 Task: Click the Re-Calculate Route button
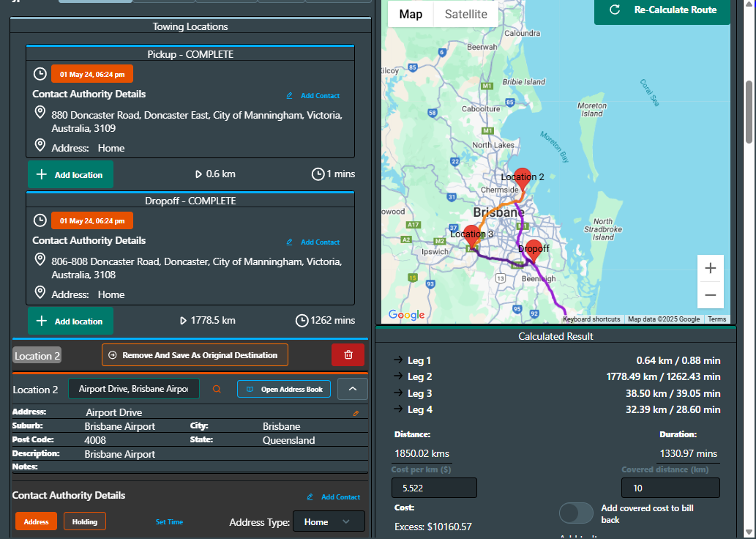661,10
